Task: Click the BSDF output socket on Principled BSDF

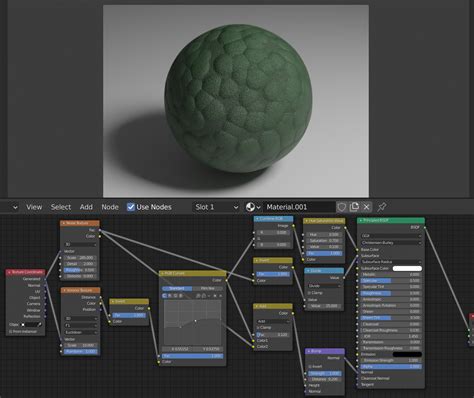Action: click(425, 227)
